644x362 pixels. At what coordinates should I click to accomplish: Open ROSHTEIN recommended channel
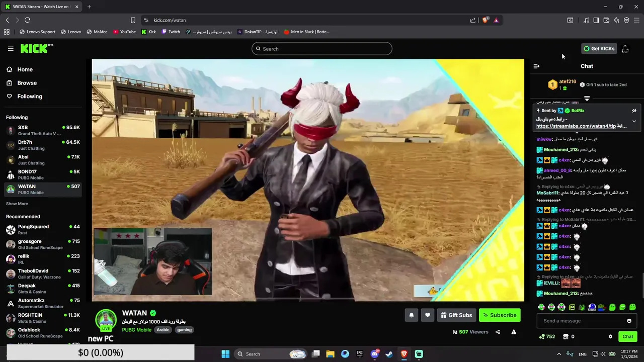(43, 318)
